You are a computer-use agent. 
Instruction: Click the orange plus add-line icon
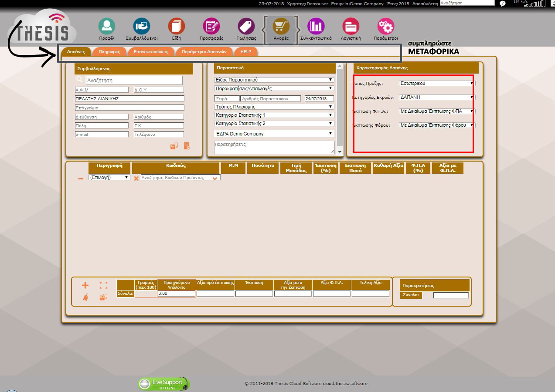pos(85,285)
